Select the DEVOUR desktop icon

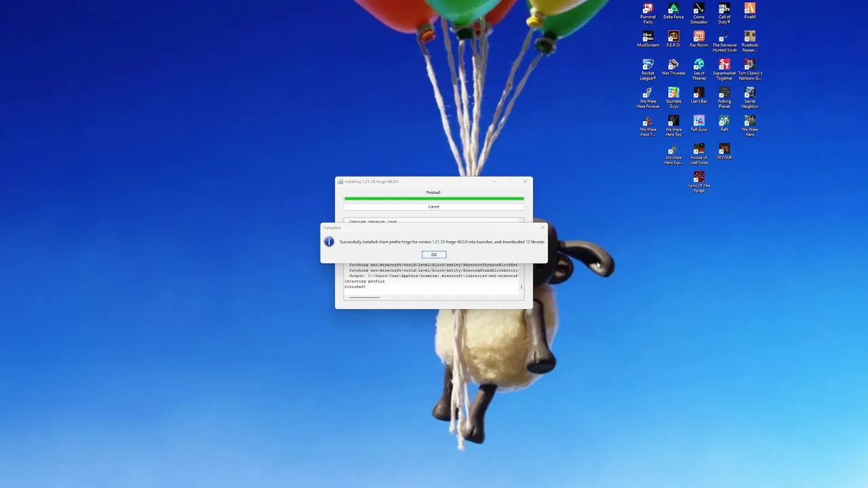pyautogui.click(x=724, y=152)
